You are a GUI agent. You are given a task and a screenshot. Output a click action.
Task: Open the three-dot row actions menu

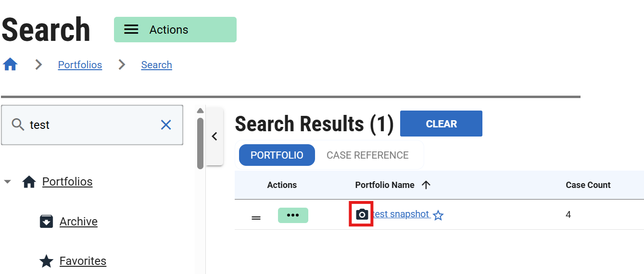coord(293,215)
